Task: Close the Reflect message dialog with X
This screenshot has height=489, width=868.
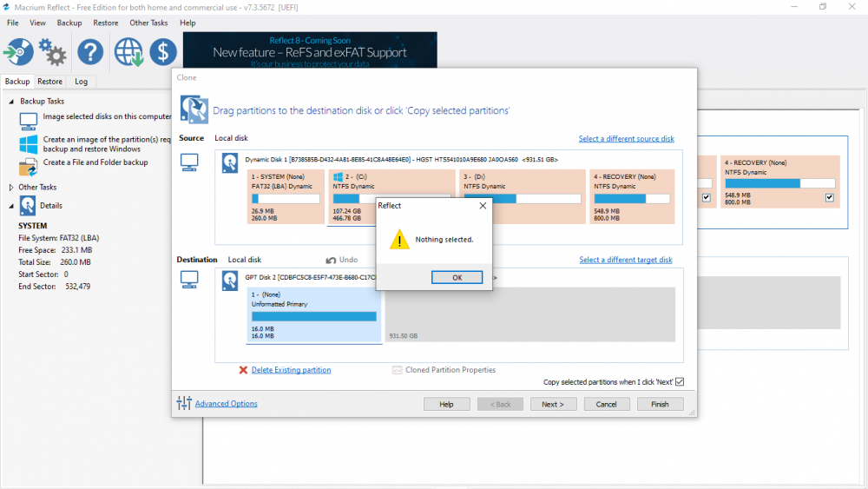Action: (x=483, y=206)
